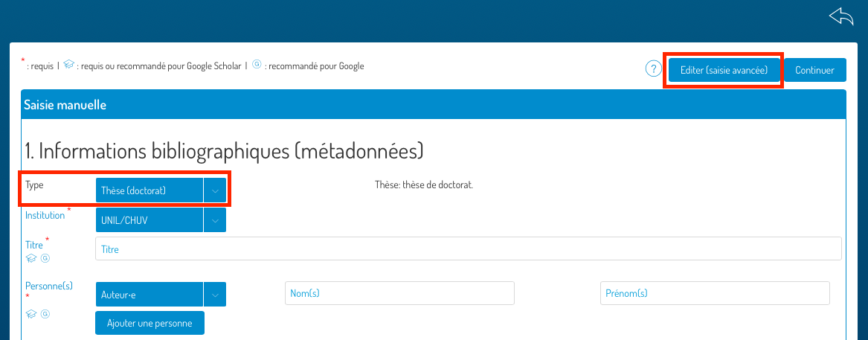This screenshot has width=868, height=340.
Task: Click the Google Scholar icon in the legend
Action: point(68,65)
